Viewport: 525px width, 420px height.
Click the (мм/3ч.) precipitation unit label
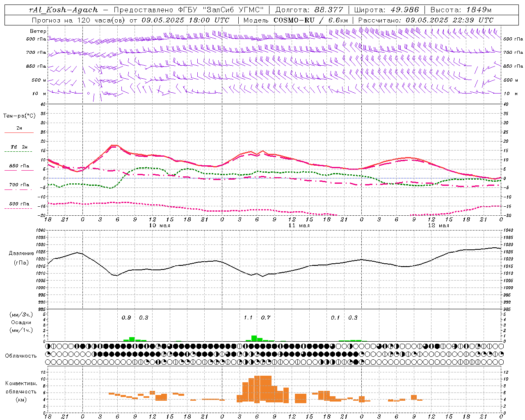click(x=21, y=315)
